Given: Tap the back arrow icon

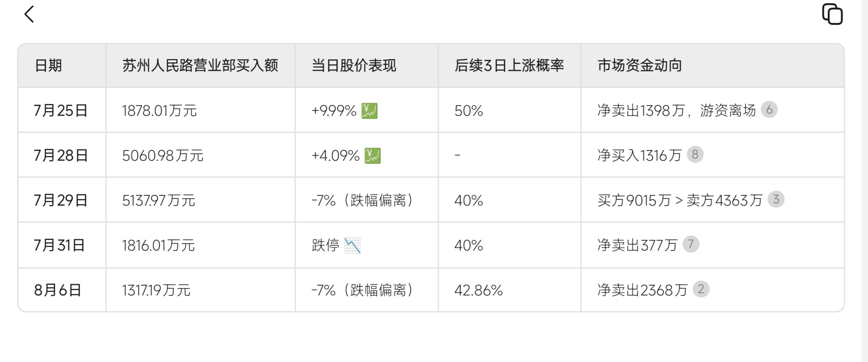Looking at the screenshot, I should [29, 14].
